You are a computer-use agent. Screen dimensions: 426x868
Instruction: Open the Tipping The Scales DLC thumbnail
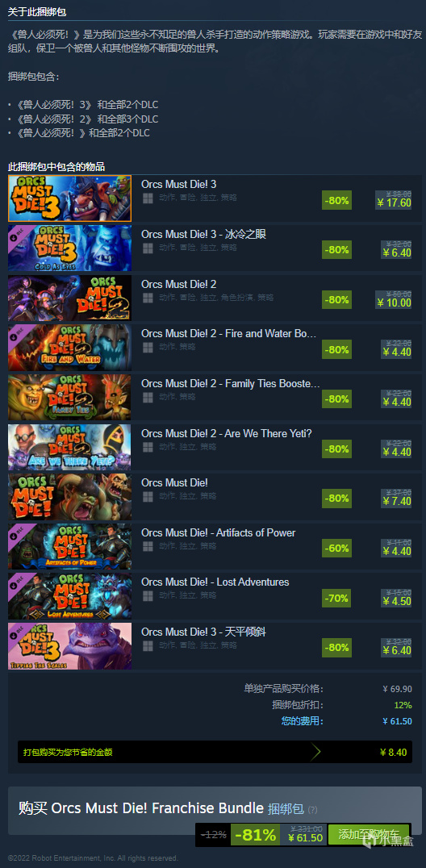pyautogui.click(x=70, y=646)
